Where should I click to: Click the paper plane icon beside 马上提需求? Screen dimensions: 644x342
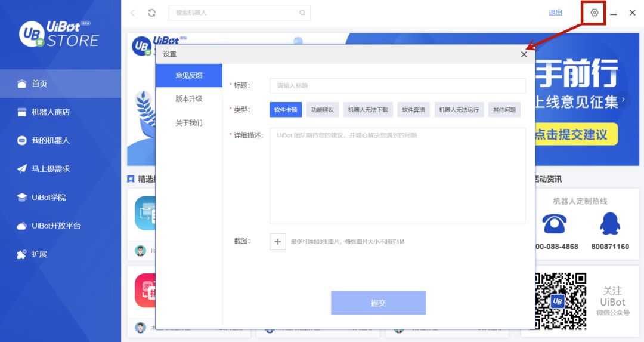coord(22,169)
